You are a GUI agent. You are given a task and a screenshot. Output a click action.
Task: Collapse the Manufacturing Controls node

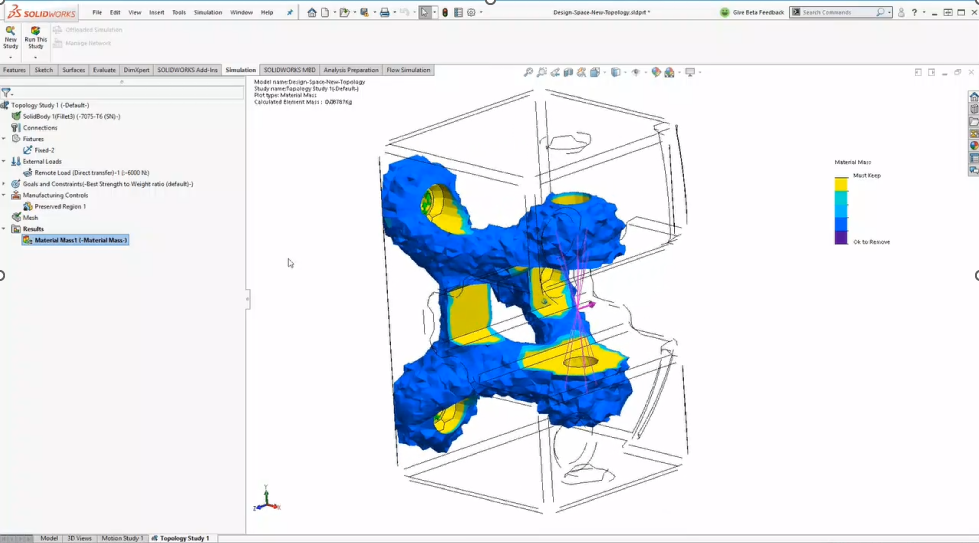[x=4, y=195]
